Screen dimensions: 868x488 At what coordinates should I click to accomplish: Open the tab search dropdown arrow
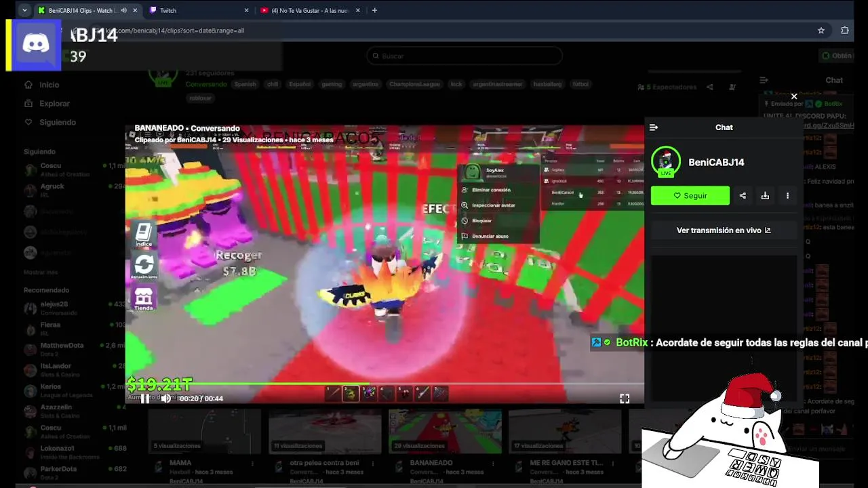(x=24, y=10)
